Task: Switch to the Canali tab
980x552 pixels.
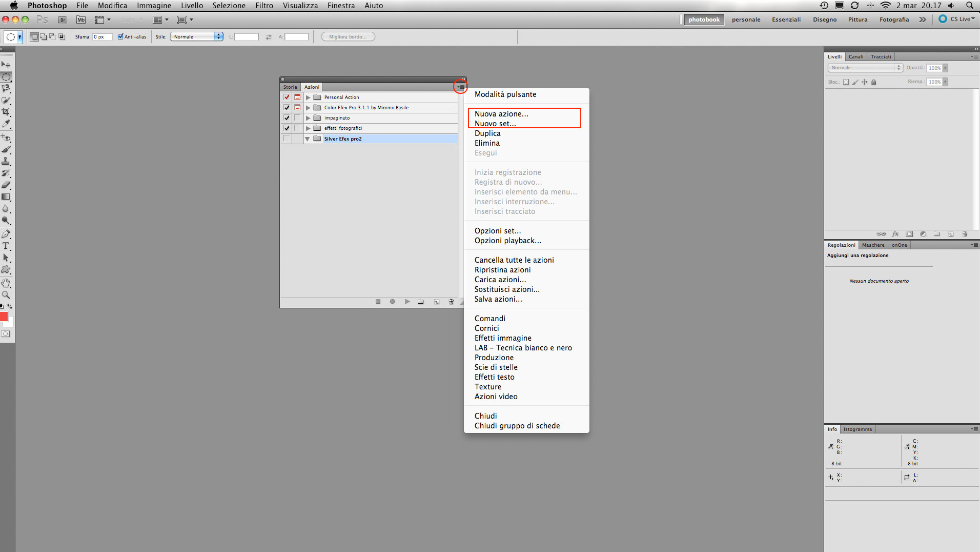Action: [855, 56]
